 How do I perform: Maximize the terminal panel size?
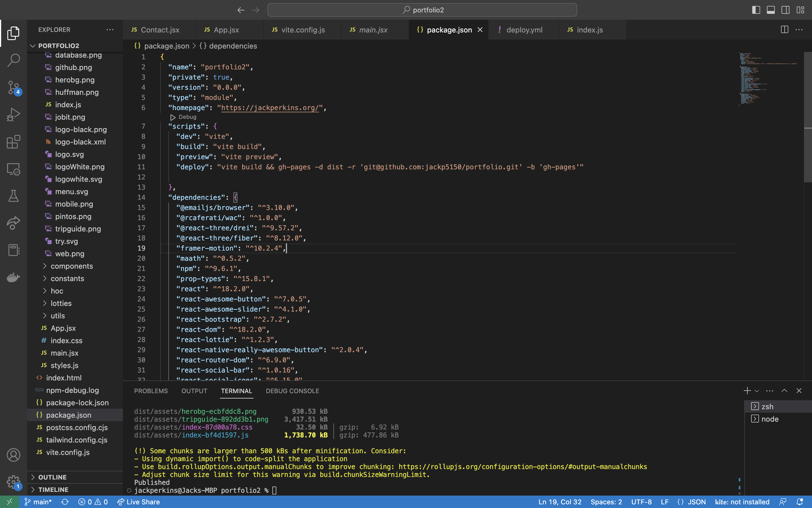pyautogui.click(x=784, y=391)
